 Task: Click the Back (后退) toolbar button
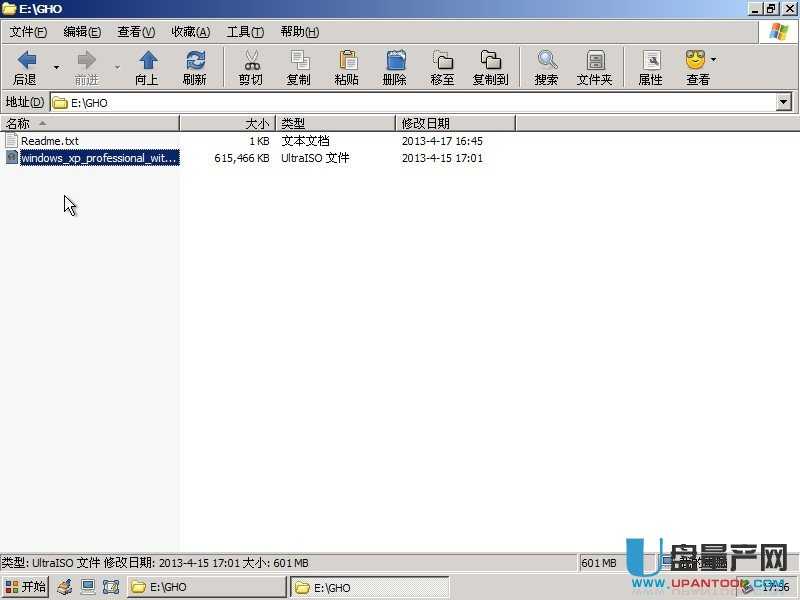pyautogui.click(x=26, y=68)
